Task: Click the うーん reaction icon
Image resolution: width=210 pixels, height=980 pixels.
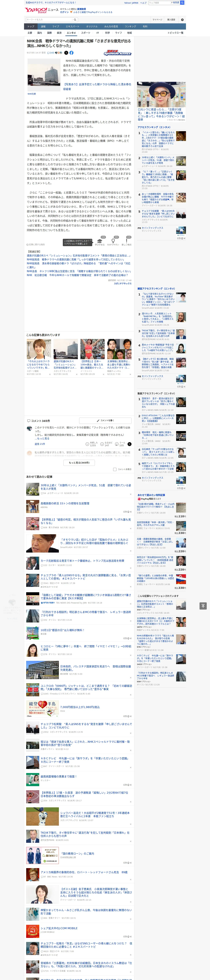Action: click(x=117, y=444)
